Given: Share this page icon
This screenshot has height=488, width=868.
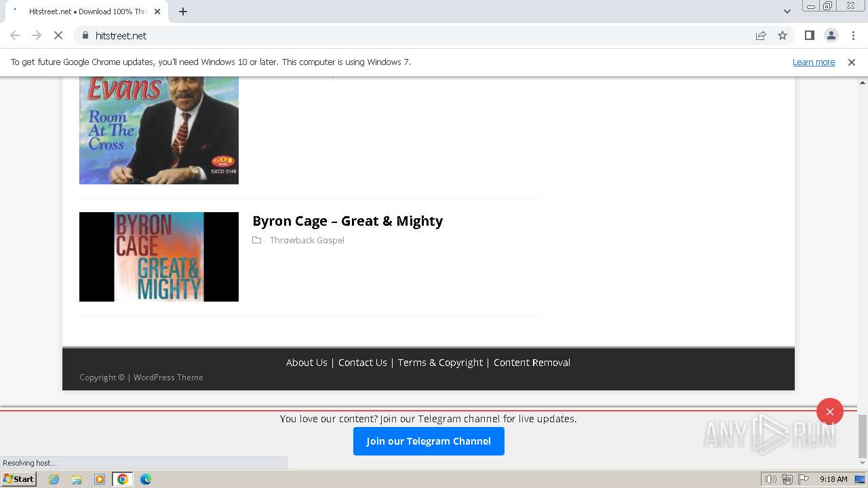Looking at the screenshot, I should pyautogui.click(x=761, y=35).
